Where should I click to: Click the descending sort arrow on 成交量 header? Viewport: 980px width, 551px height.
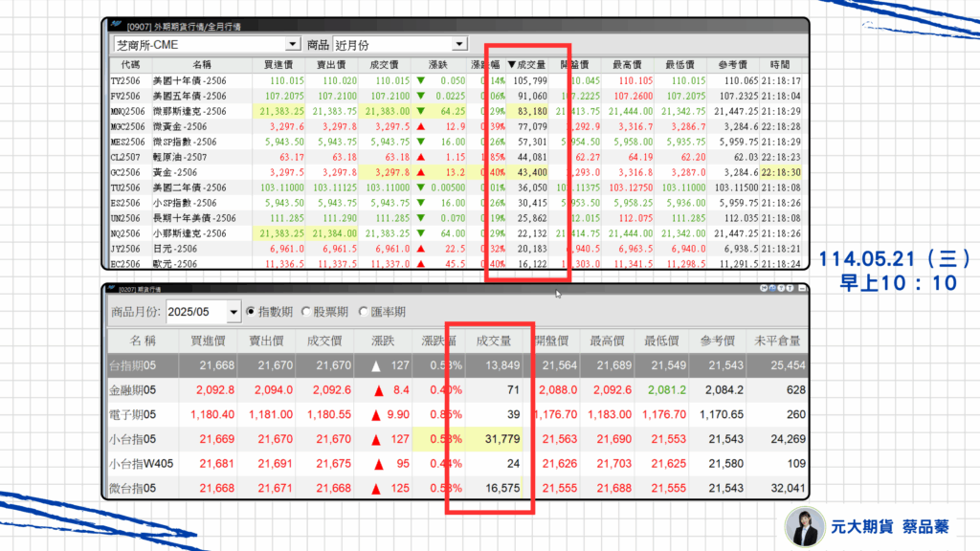coord(511,63)
